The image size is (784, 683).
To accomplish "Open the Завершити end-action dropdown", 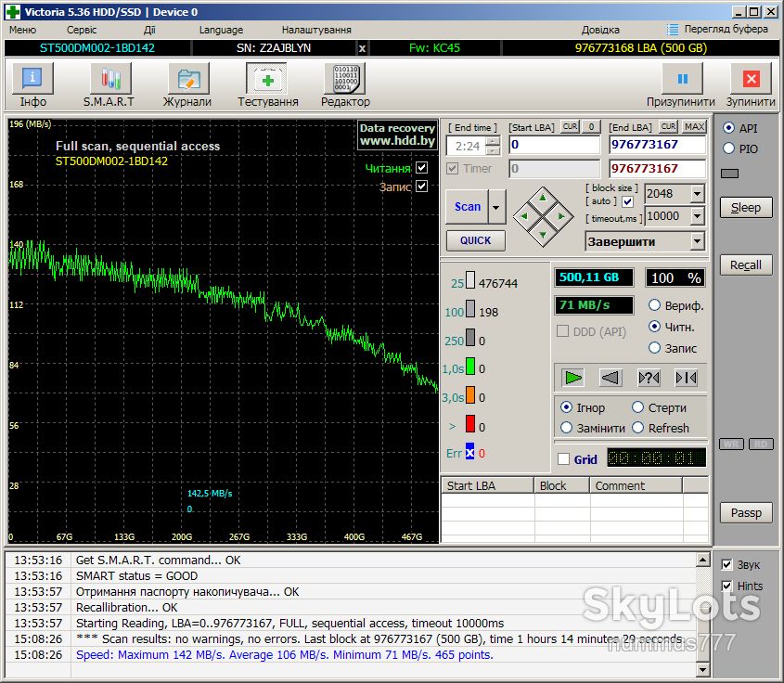I will tap(698, 241).
